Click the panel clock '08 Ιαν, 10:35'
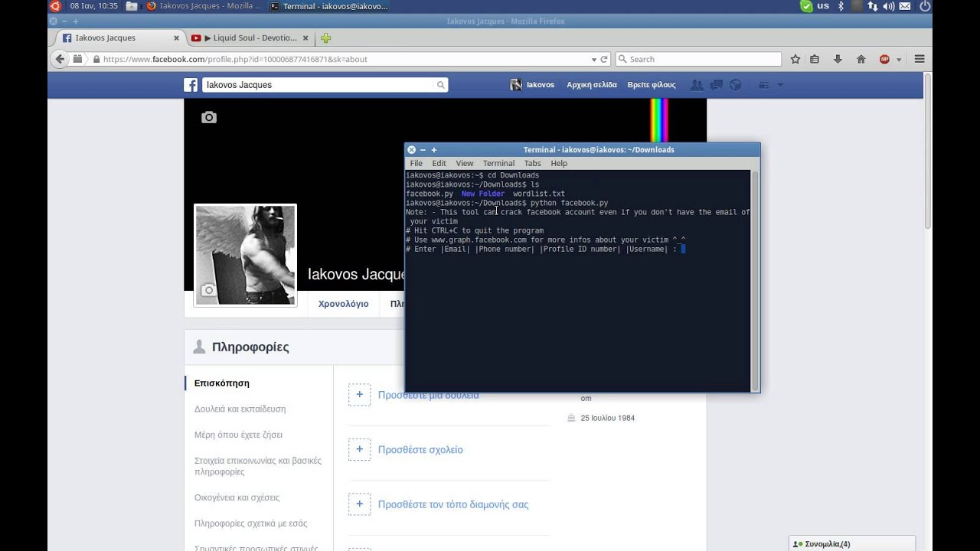Screen dimensions: 980x551 [x=93, y=6]
